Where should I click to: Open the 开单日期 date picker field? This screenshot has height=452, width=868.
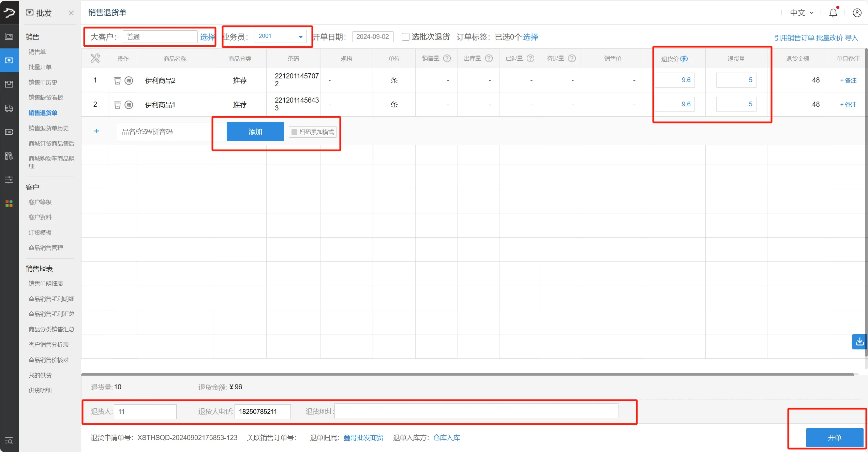point(372,37)
